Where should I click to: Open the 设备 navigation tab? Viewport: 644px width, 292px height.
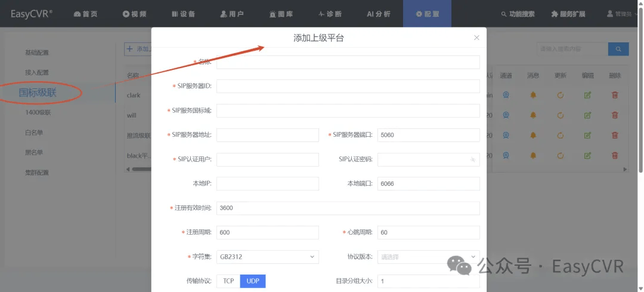(x=183, y=14)
